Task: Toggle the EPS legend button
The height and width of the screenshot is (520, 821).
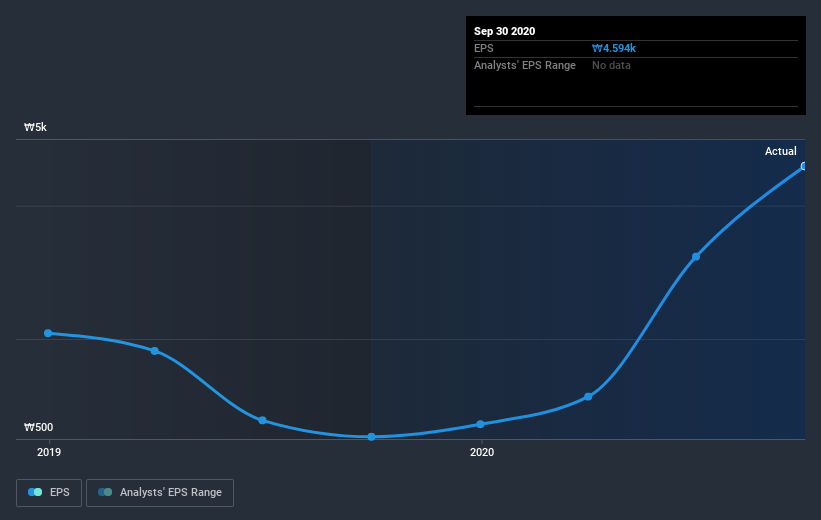Action: coord(49,493)
